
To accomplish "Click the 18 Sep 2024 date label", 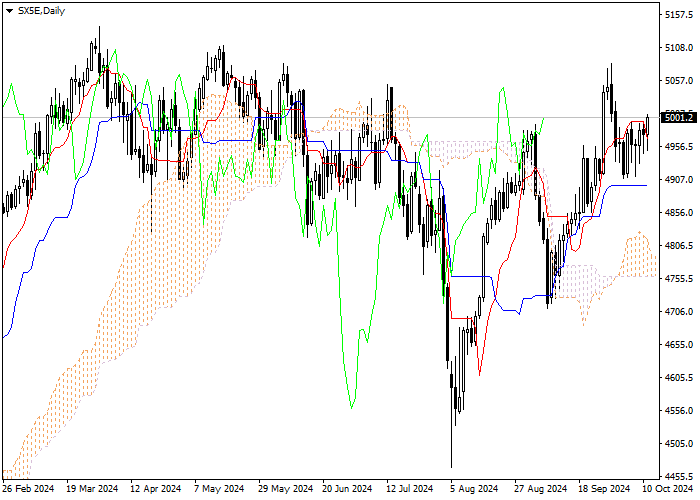I will click(x=604, y=489).
